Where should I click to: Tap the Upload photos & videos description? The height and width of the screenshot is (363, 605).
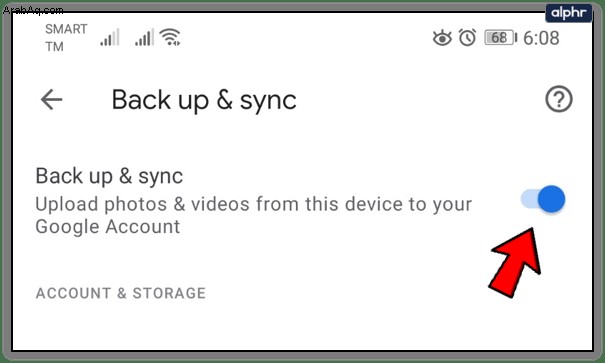(x=253, y=215)
